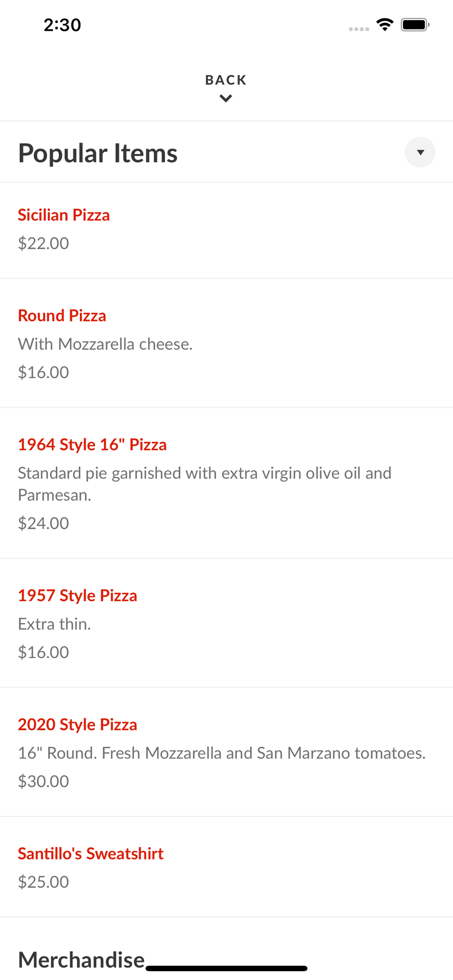This screenshot has width=453, height=980.
Task: Choose the 1964 Style 16" Pizza
Action: (92, 444)
